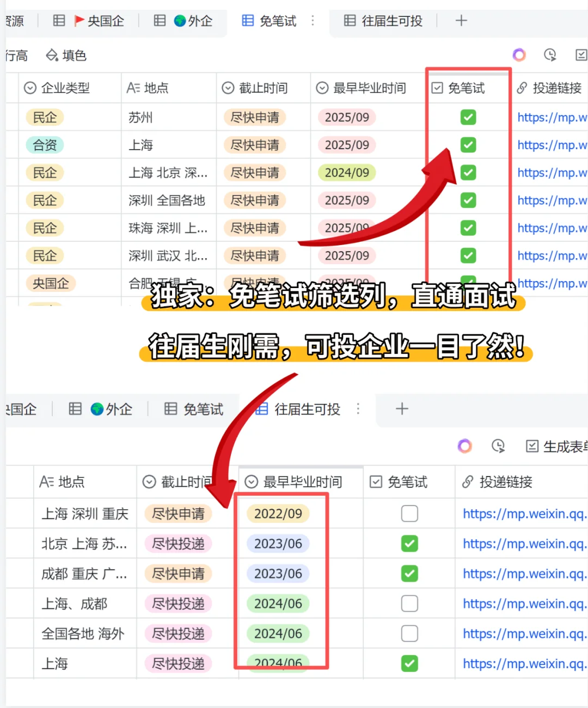Open the options menu on the 免笔试 tab
The width and height of the screenshot is (588, 708).
[313, 20]
